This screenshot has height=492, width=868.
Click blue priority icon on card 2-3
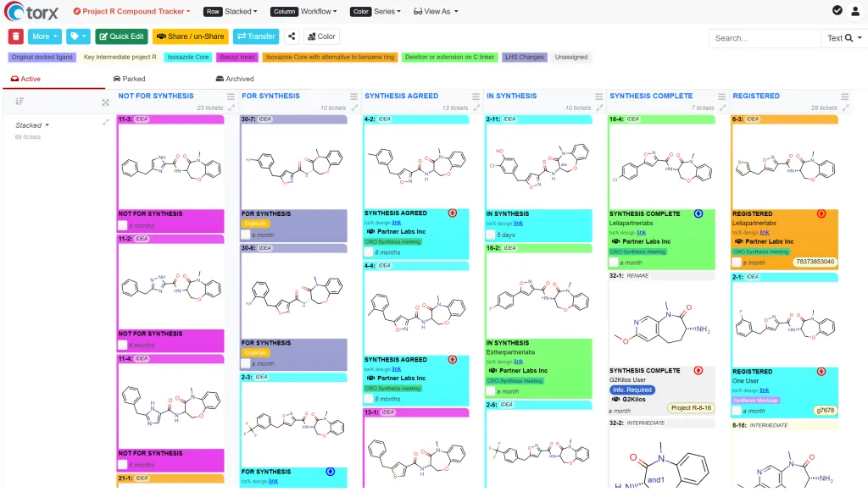[331, 472]
